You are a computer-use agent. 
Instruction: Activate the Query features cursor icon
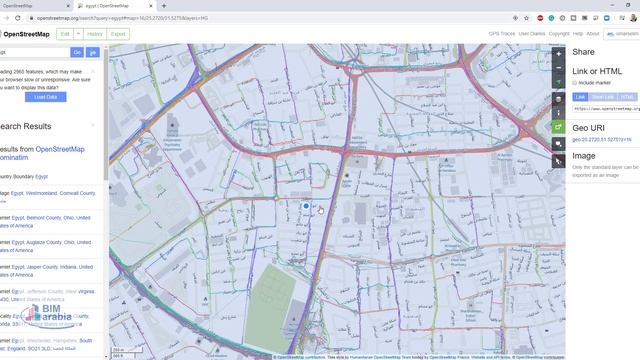click(x=559, y=161)
